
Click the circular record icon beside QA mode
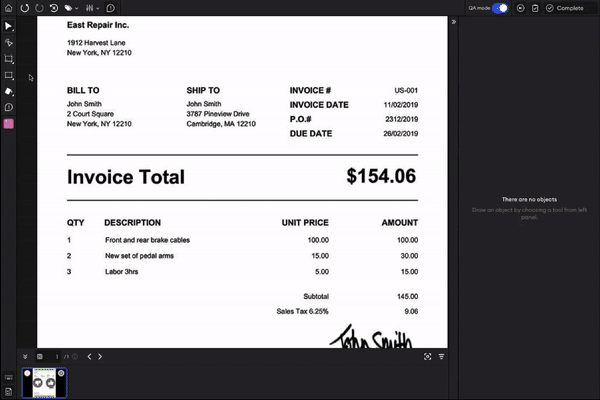point(520,8)
